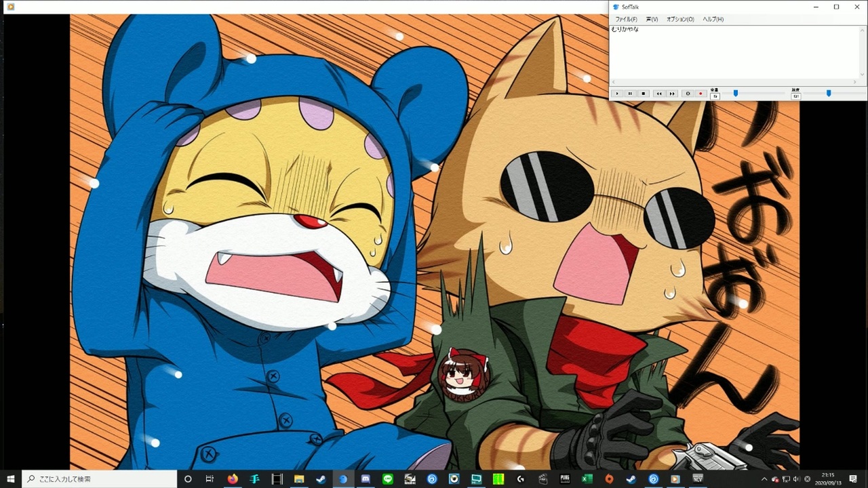
Task: Click the 音量 volume slider handle
Action: coord(735,94)
